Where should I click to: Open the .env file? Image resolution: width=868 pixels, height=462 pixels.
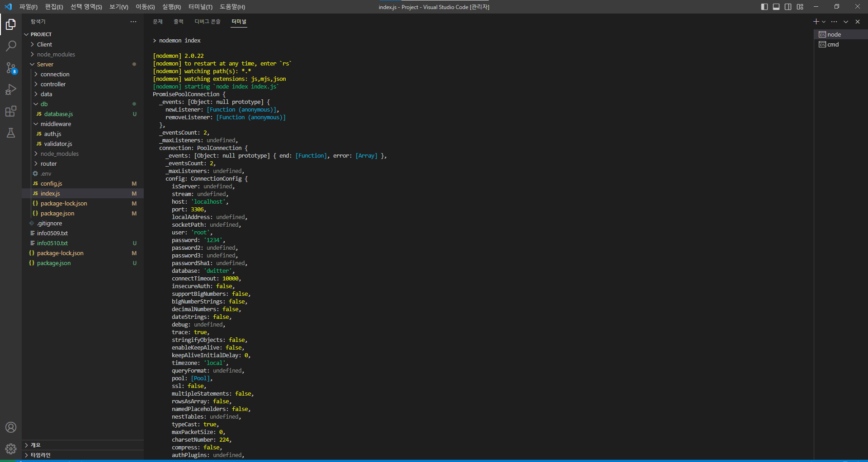[83, 173]
